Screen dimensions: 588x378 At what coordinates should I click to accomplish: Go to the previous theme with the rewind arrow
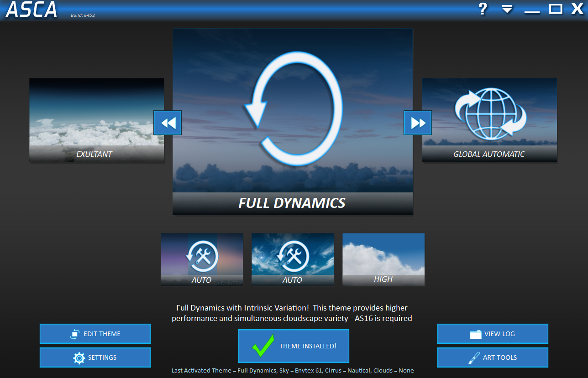168,123
